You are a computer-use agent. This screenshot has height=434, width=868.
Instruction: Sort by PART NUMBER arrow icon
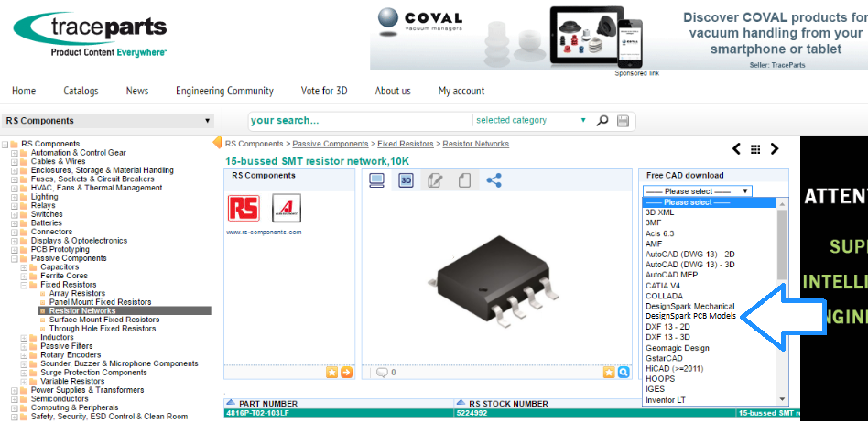click(x=231, y=403)
